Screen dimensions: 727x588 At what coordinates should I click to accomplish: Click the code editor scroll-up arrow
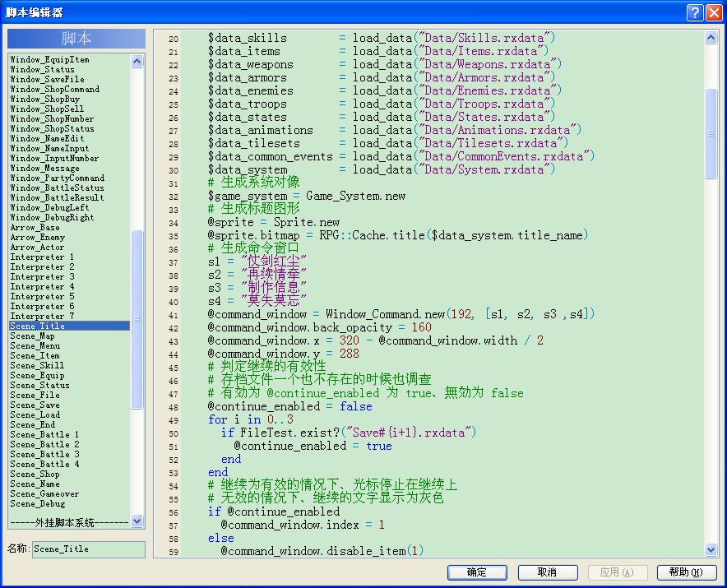click(x=711, y=38)
